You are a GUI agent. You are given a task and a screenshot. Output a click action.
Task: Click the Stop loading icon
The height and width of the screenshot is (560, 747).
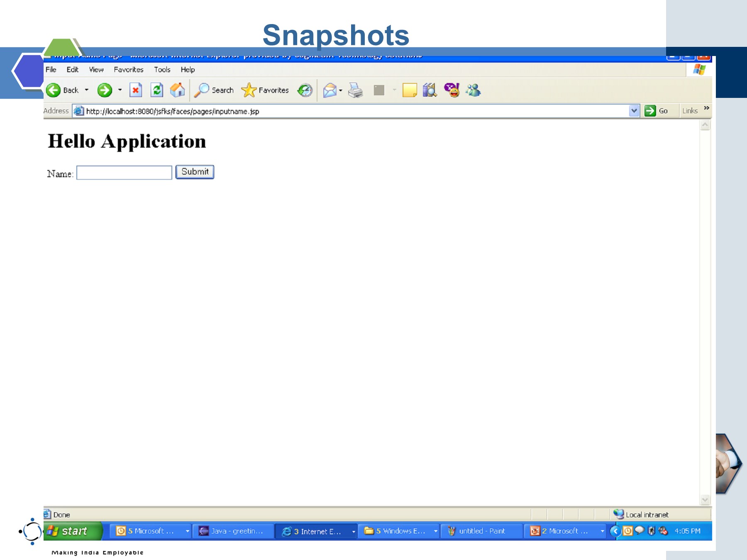136,90
